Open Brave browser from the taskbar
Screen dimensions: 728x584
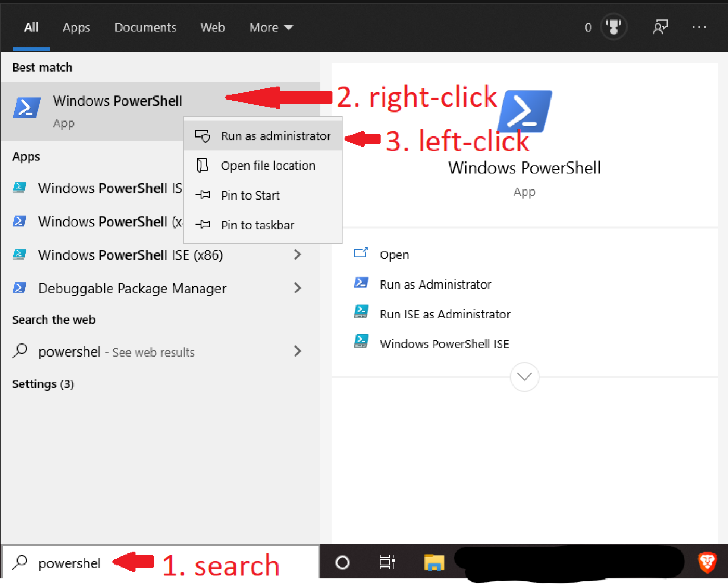pyautogui.click(x=707, y=563)
